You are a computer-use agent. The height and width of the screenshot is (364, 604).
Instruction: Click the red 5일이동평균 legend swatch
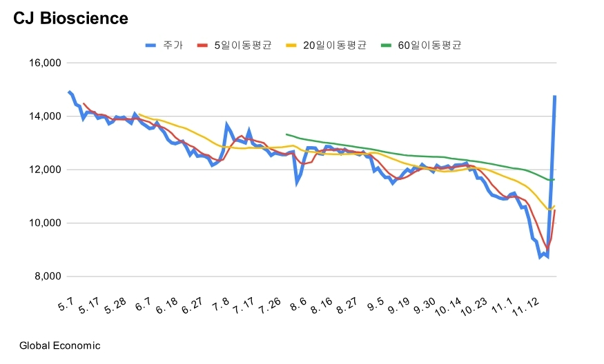pyautogui.click(x=202, y=45)
